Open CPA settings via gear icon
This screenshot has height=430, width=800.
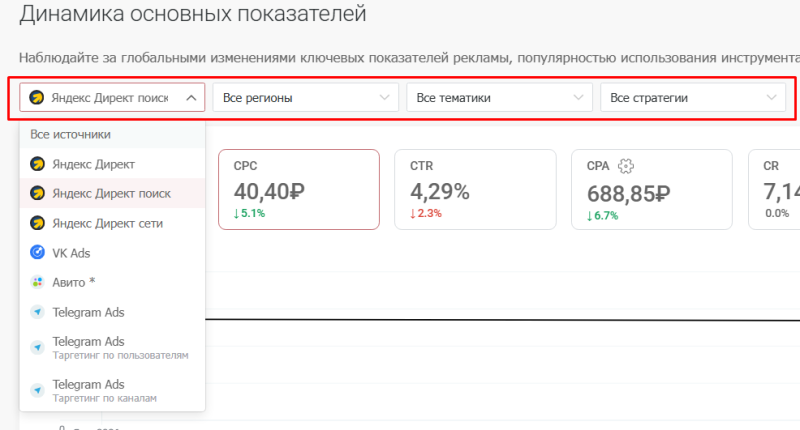point(626,166)
